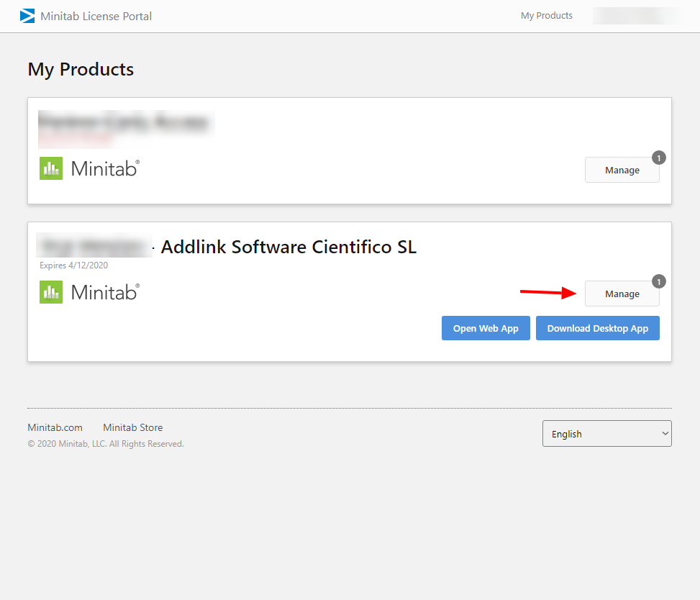Open My Products in the top navigation
Screen dimensions: 700x600
click(546, 16)
